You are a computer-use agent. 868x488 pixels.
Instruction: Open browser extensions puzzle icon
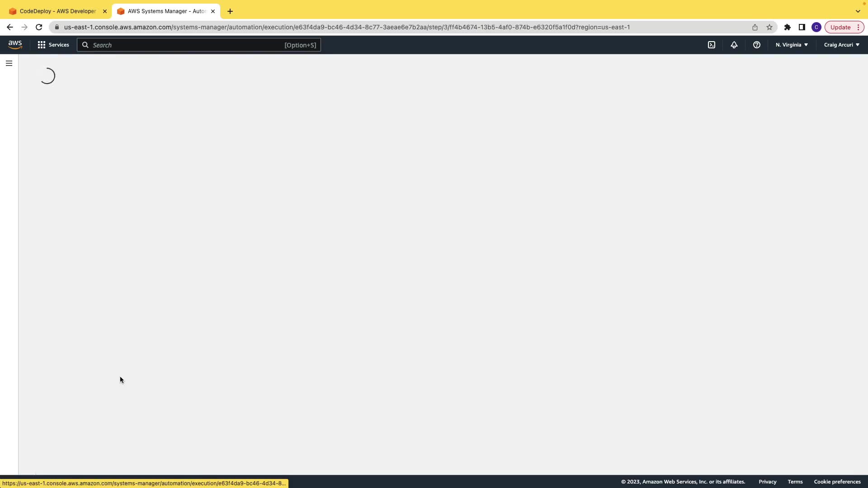click(788, 27)
